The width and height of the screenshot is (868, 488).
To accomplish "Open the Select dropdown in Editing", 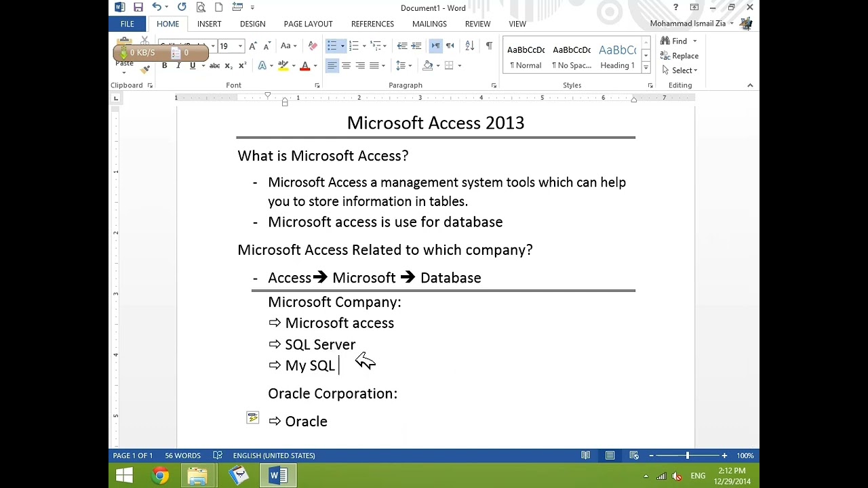I will point(680,70).
